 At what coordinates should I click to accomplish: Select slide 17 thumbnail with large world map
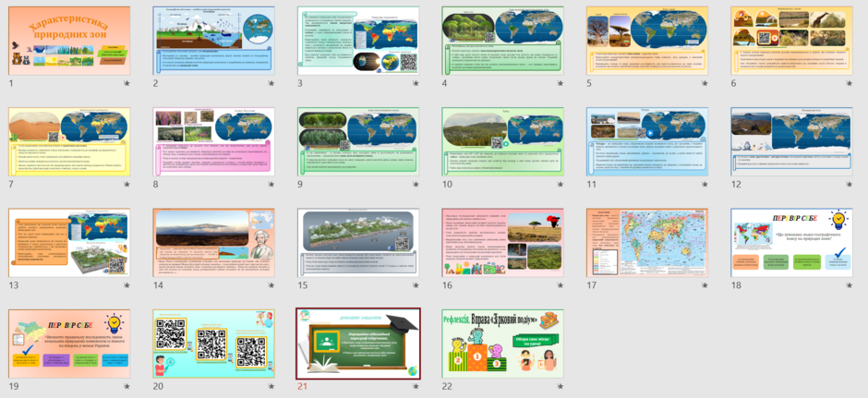tap(647, 243)
